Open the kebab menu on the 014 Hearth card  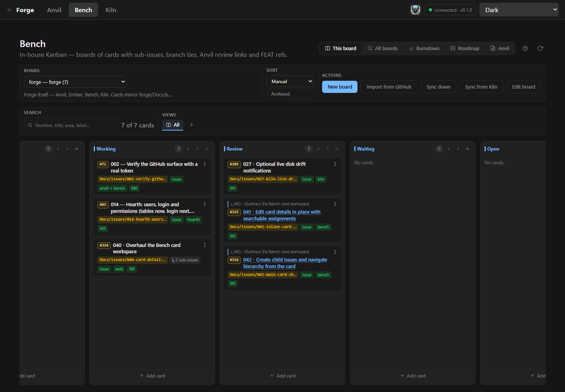tap(205, 205)
